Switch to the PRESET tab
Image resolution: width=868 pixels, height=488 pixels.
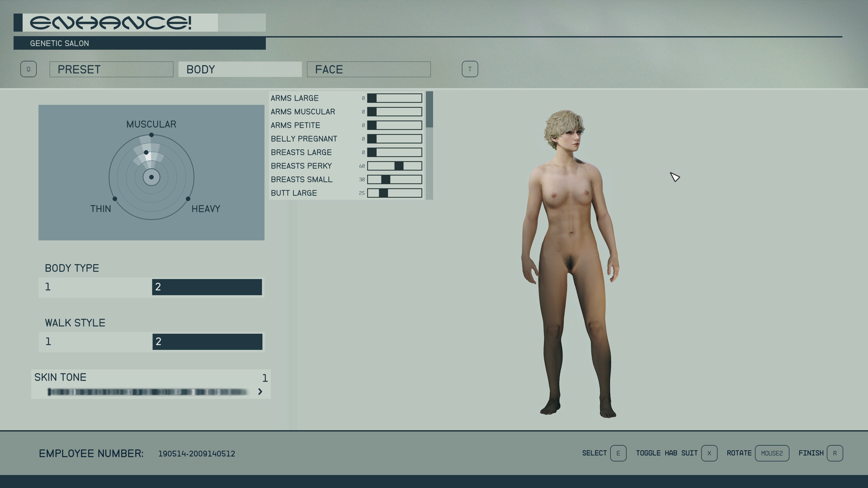[x=111, y=69]
